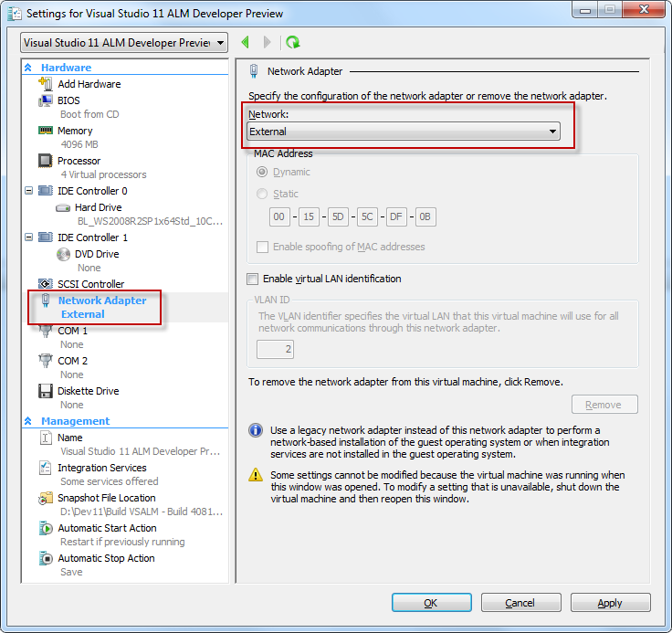
Task: Click the blue information icon
Action: pos(256,430)
